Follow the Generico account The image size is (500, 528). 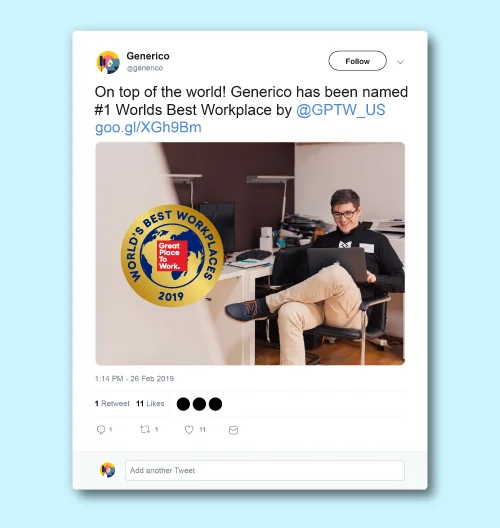coord(358,61)
